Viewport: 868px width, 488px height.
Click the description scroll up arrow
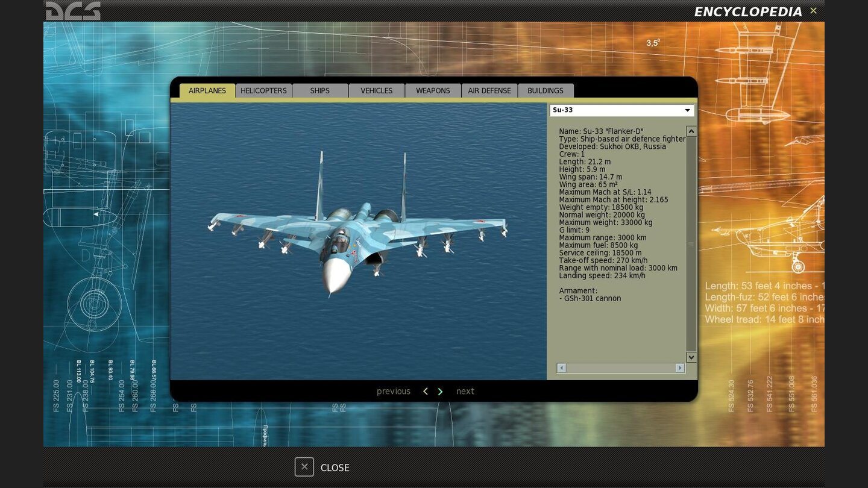(x=691, y=131)
